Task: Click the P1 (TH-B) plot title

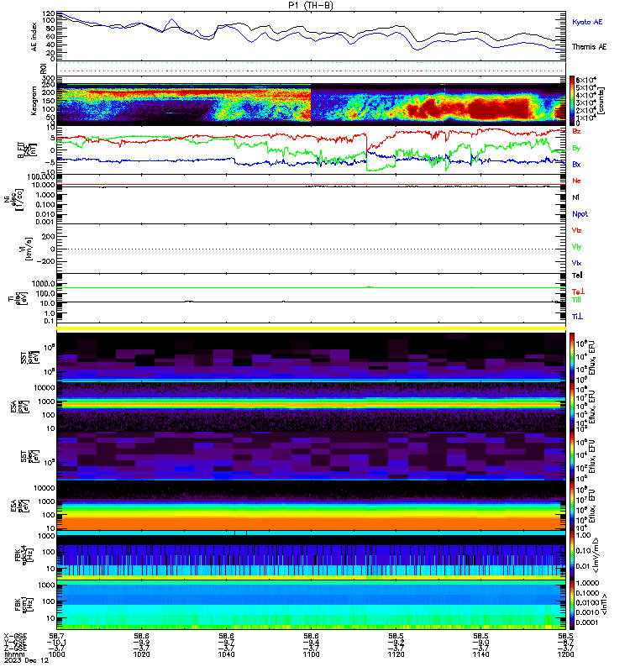Action: coord(311,5)
